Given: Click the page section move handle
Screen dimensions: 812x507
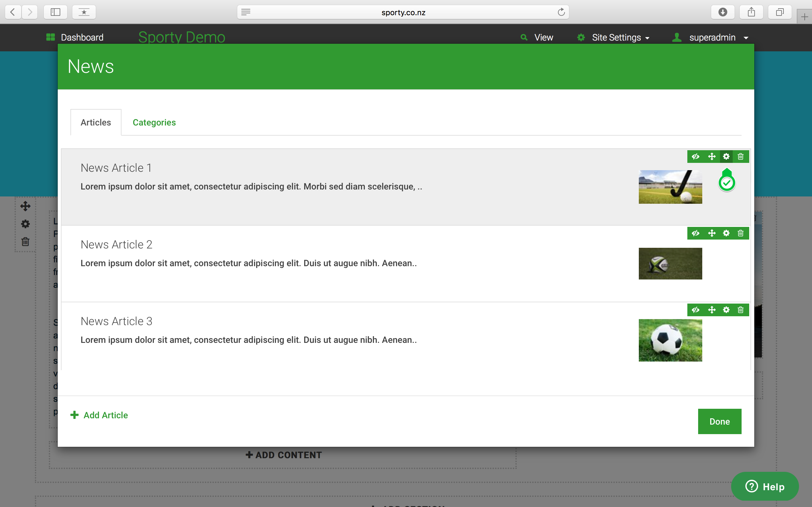Looking at the screenshot, I should [x=25, y=206].
